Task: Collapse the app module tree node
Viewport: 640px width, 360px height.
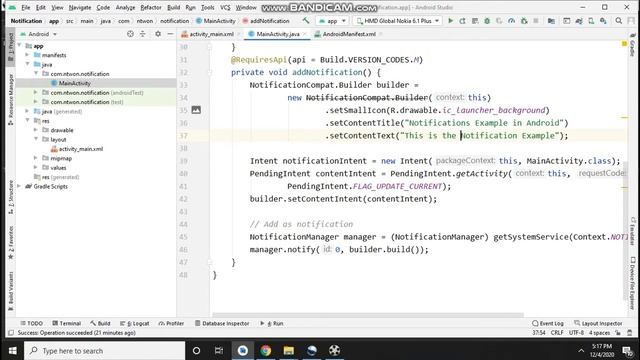Action: point(19,46)
